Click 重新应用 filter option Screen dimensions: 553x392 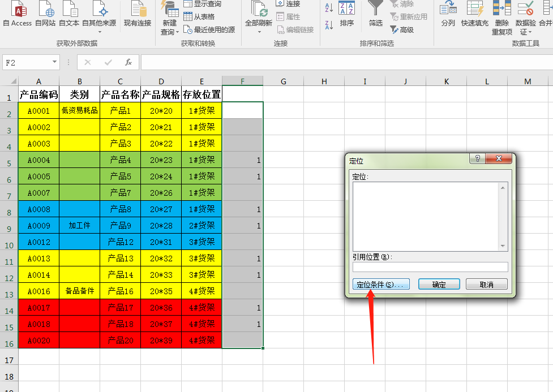click(409, 16)
